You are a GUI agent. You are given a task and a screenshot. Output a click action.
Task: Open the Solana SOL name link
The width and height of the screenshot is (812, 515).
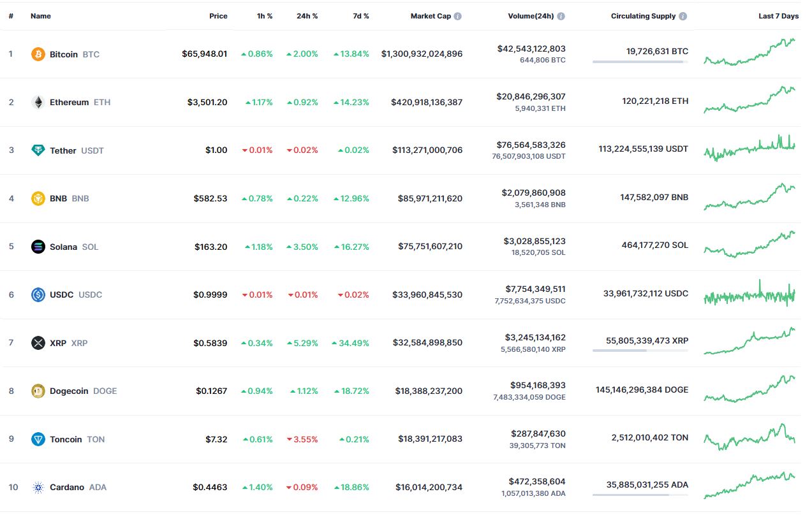(74, 247)
